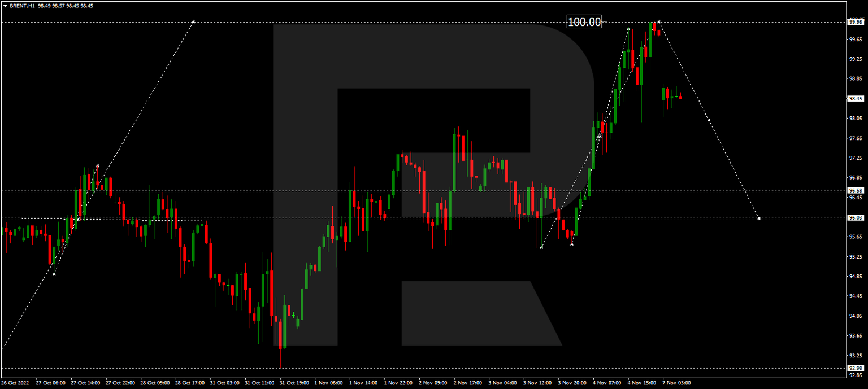Click the 99.65 price axis value
This screenshot has height=389, width=868.
[856, 40]
